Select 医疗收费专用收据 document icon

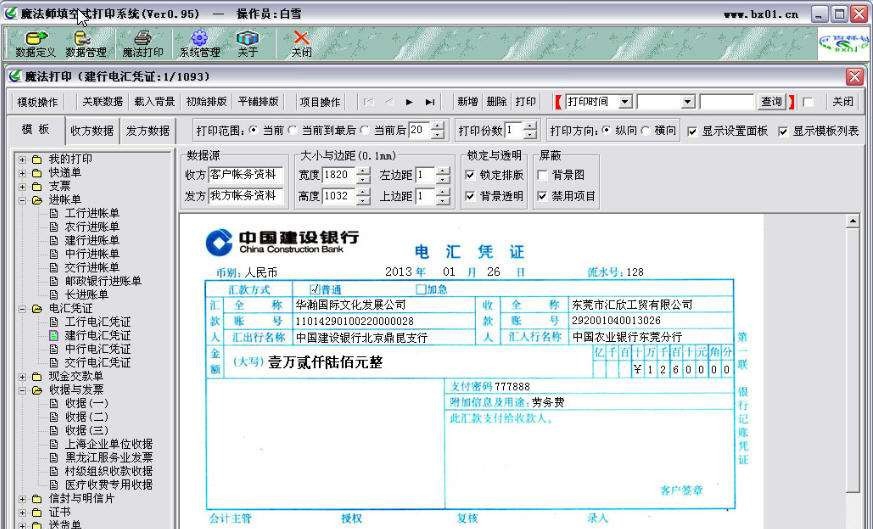[54, 484]
